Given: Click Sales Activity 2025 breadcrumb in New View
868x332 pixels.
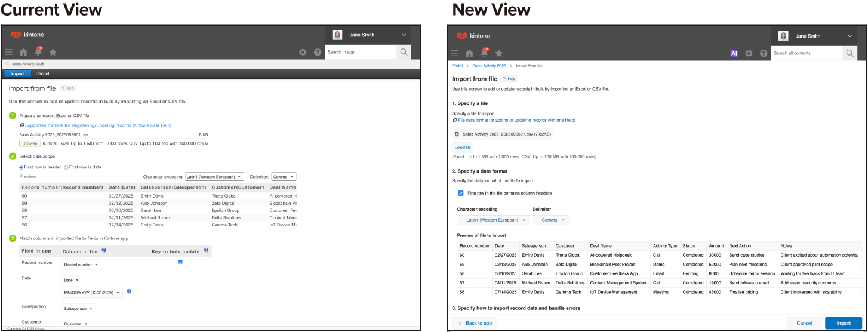Looking at the screenshot, I should click(489, 66).
